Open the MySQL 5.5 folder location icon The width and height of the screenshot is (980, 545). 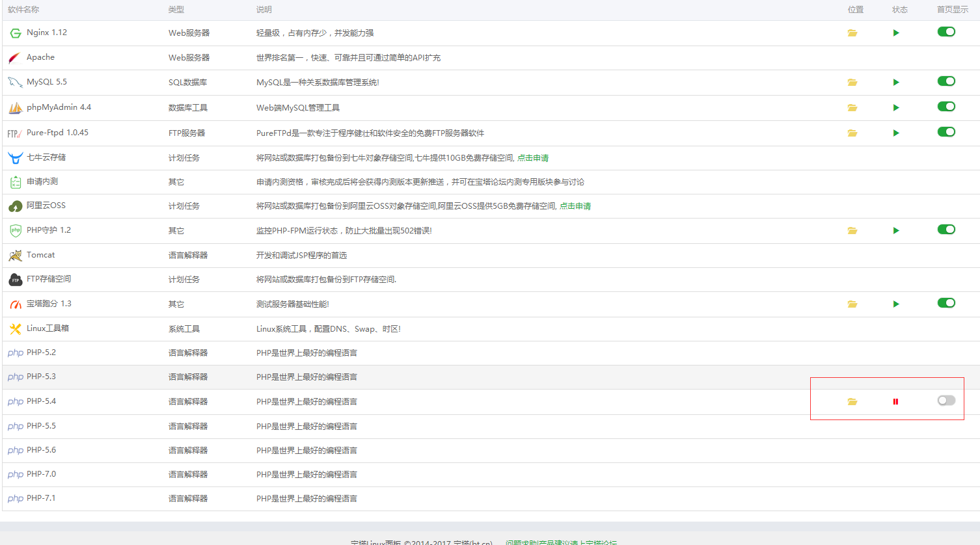[x=852, y=83]
